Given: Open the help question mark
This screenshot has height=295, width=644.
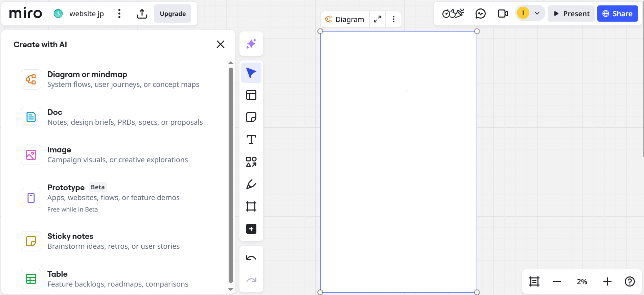Looking at the screenshot, I should (630, 281).
